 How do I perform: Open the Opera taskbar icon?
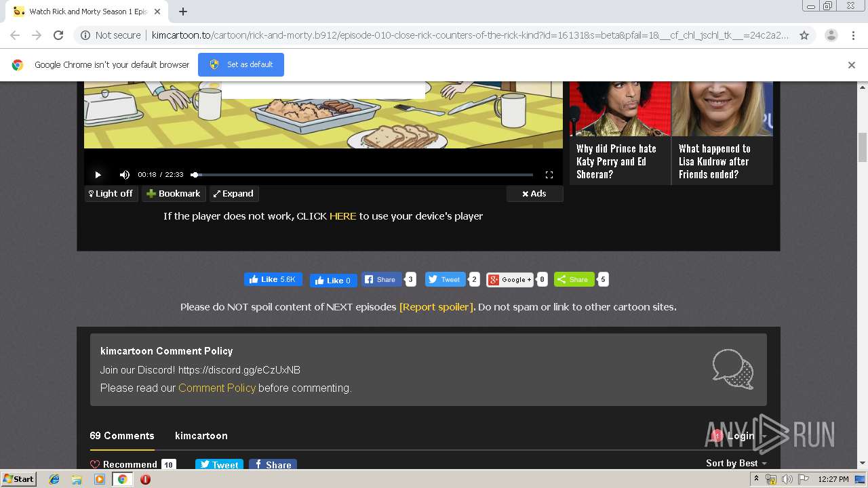(x=145, y=479)
